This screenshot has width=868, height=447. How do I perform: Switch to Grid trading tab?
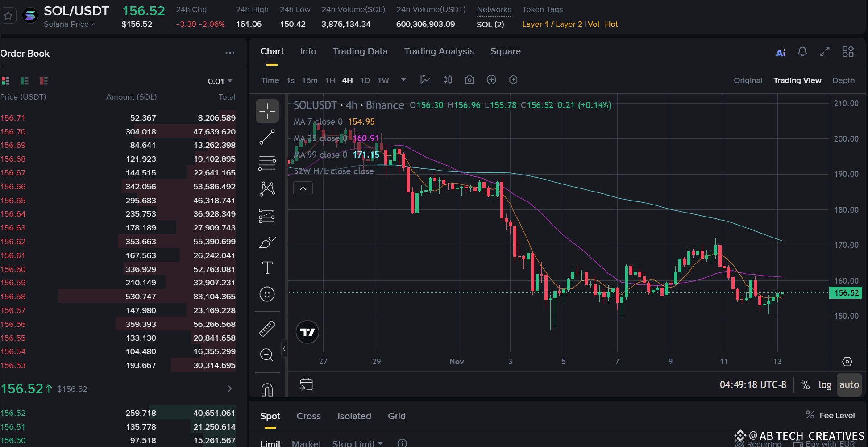(x=397, y=416)
